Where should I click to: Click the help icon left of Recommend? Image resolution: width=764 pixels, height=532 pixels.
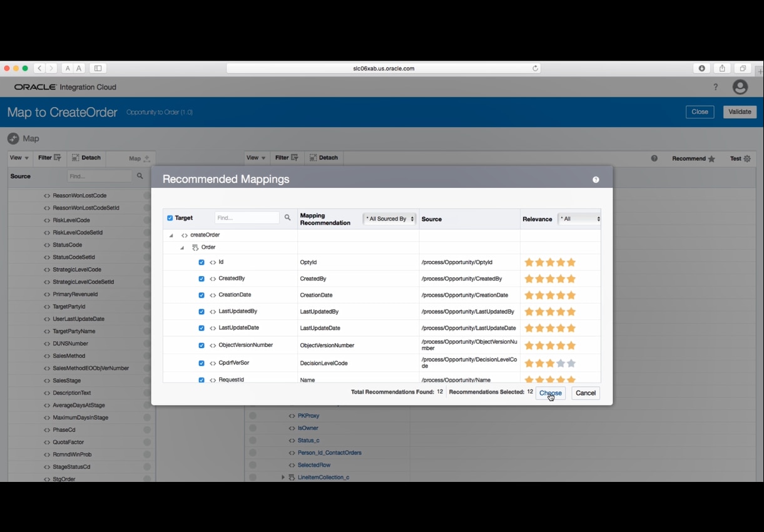click(x=654, y=158)
